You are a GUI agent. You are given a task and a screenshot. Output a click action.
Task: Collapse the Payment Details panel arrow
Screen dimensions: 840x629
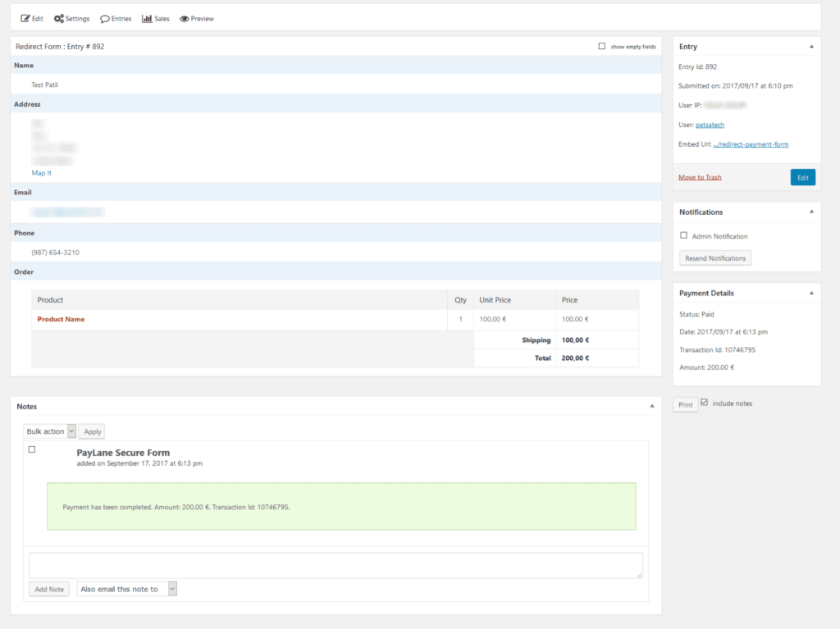pyautogui.click(x=811, y=293)
